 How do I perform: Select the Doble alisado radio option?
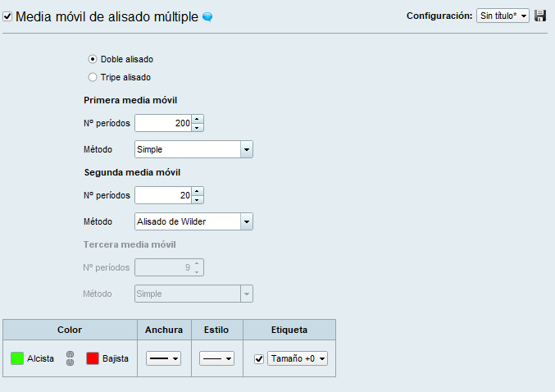(x=93, y=59)
